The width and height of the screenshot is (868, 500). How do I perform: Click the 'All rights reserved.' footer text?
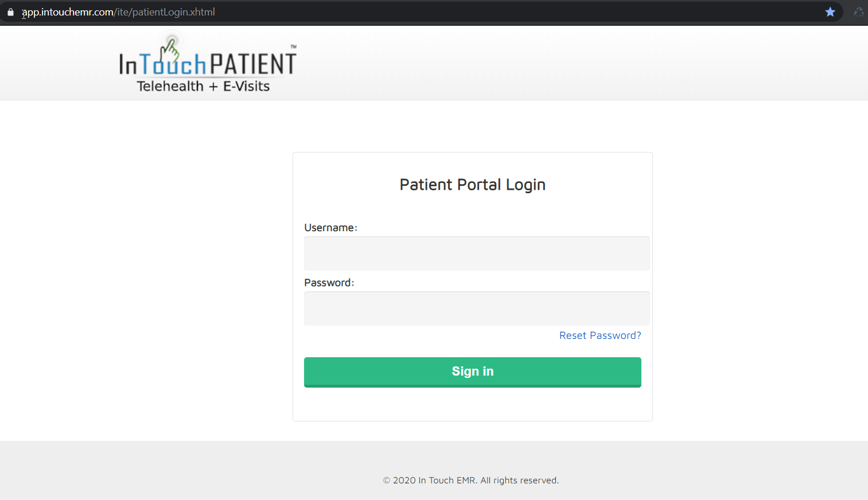coord(519,481)
